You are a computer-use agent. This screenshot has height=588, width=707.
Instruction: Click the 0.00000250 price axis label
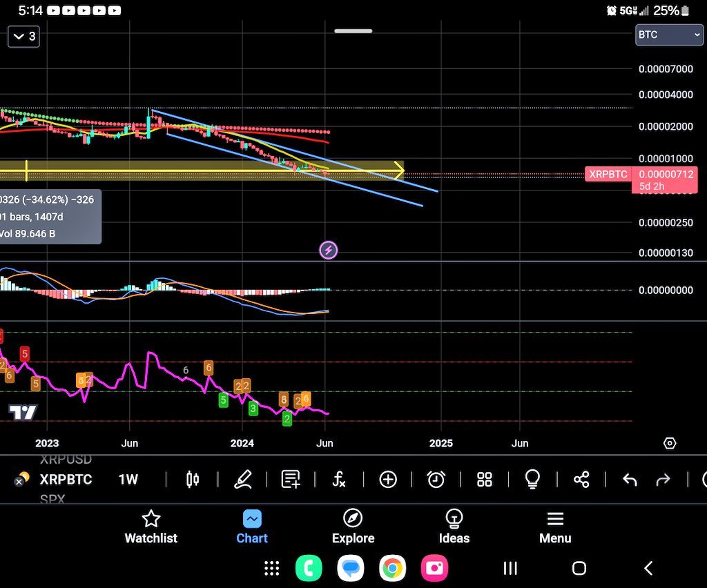(x=666, y=223)
